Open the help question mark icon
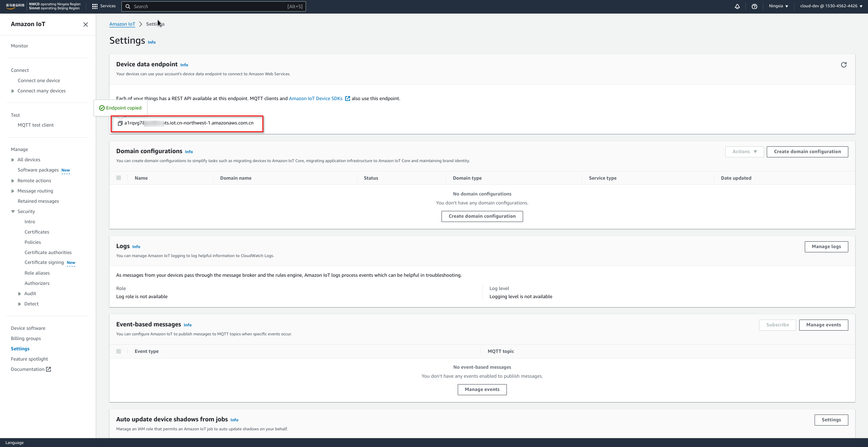Screen dimensions: 868x447 (754, 6)
